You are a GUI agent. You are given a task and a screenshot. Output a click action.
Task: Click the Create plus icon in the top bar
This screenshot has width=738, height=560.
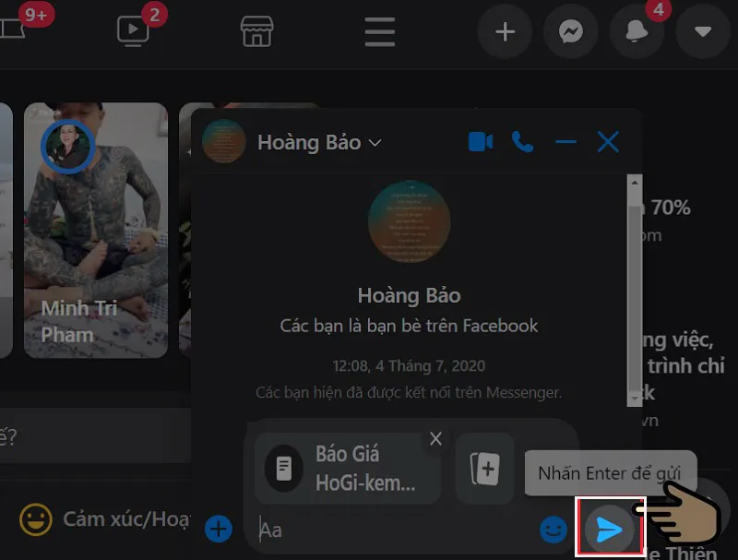point(505,30)
